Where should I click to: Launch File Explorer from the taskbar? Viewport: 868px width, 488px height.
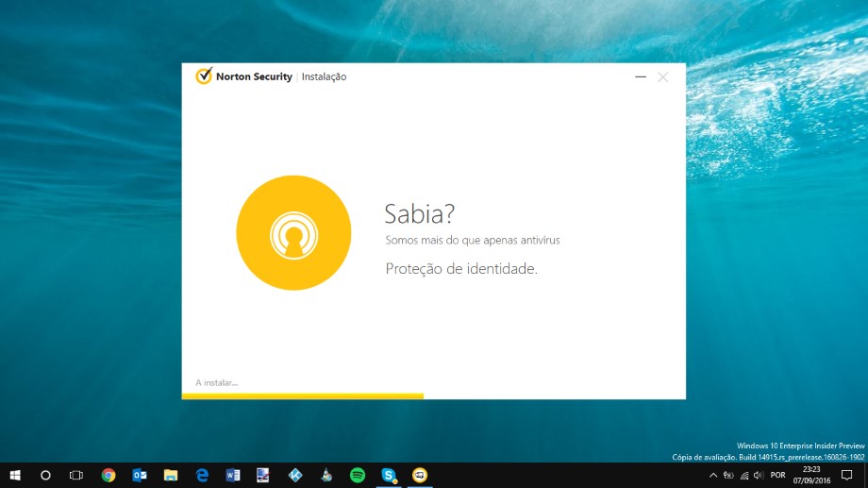(x=171, y=475)
